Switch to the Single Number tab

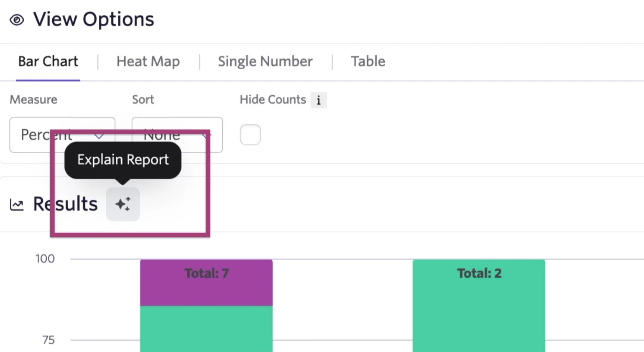[x=265, y=61]
